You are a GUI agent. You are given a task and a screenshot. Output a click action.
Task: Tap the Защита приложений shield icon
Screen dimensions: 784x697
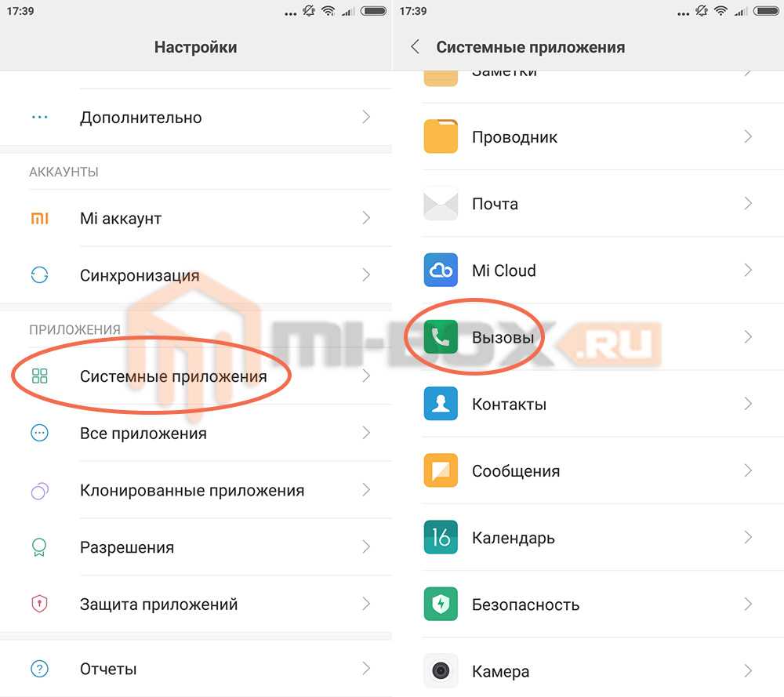pos(39,604)
